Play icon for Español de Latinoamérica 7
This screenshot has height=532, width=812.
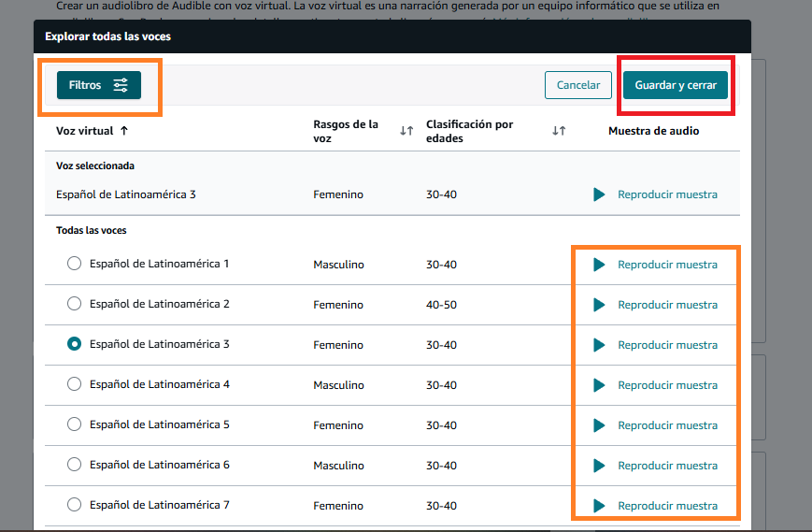click(599, 506)
